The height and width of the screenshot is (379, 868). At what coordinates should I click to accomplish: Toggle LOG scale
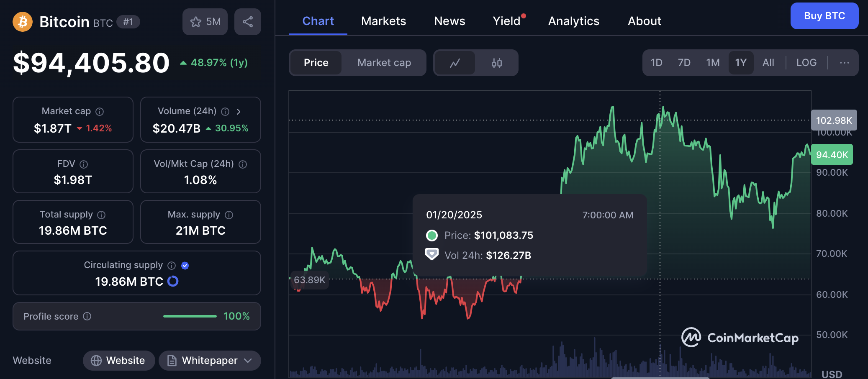pos(806,63)
